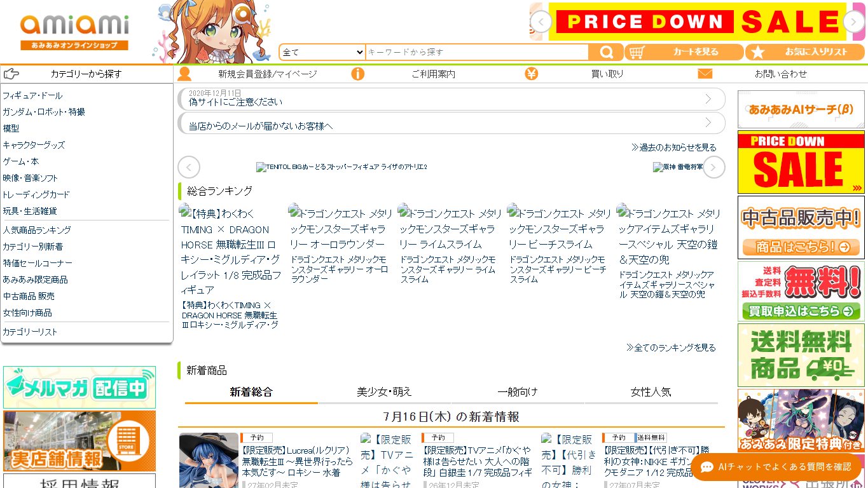Open 買い取り menu item
The image size is (868, 488).
point(607,74)
